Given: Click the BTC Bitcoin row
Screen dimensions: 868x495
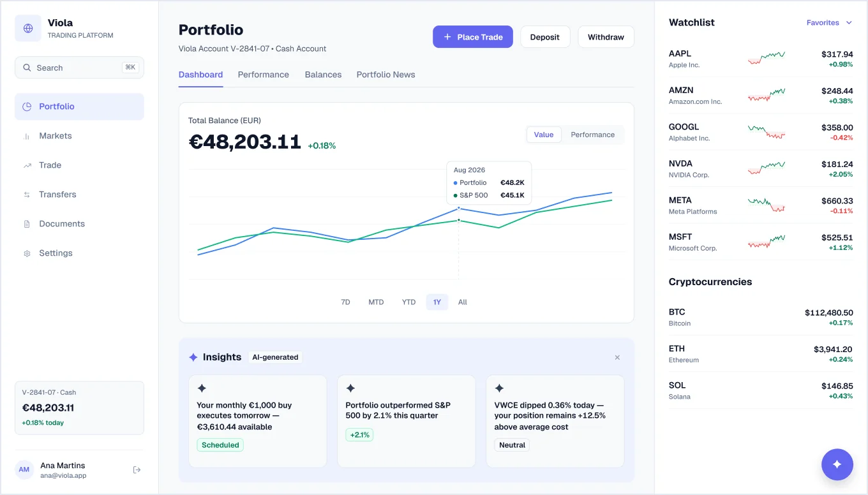Looking at the screenshot, I should [x=761, y=317].
